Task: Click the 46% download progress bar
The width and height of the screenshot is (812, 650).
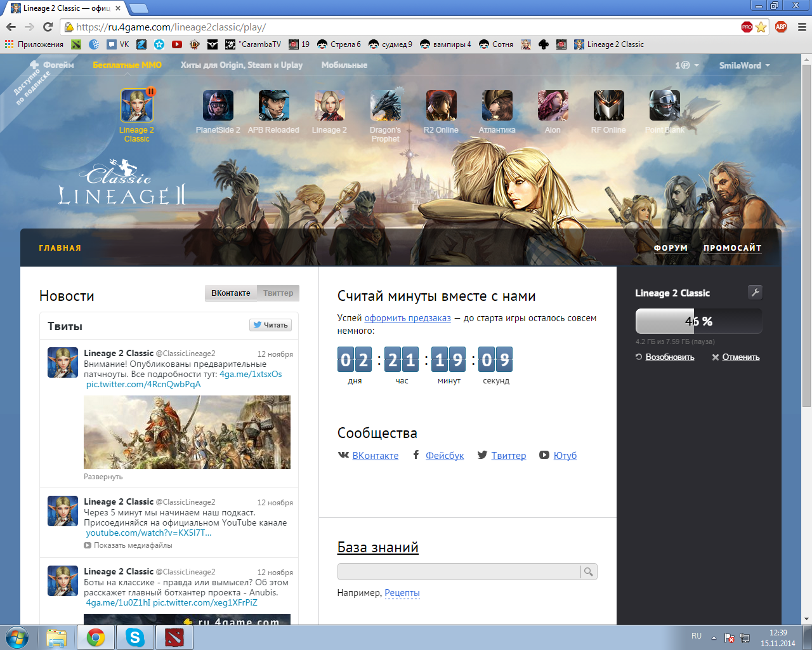Action: [699, 321]
